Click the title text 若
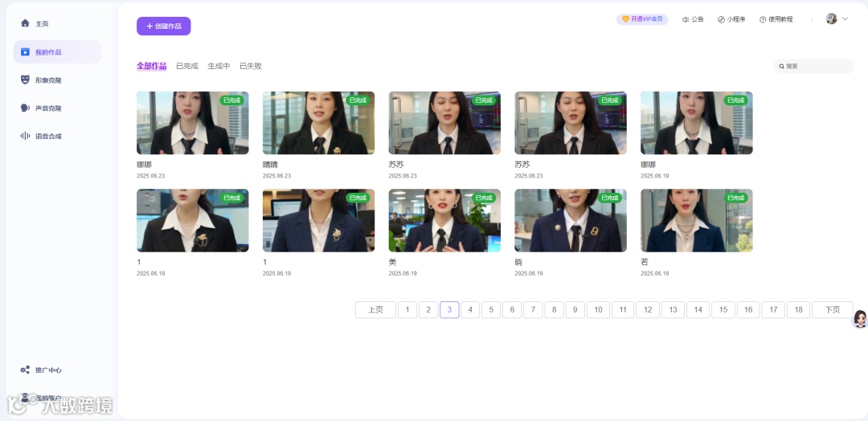Screen dimensions: 868x421 [x=645, y=262]
